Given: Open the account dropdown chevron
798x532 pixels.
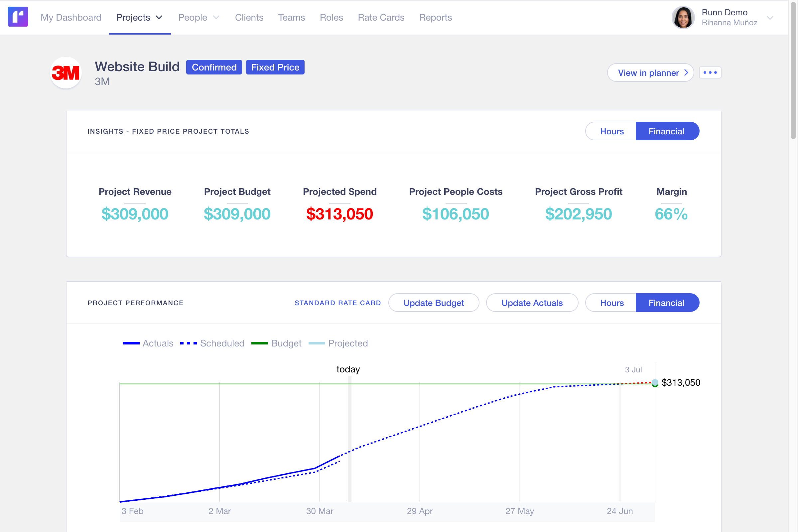Looking at the screenshot, I should [x=770, y=18].
